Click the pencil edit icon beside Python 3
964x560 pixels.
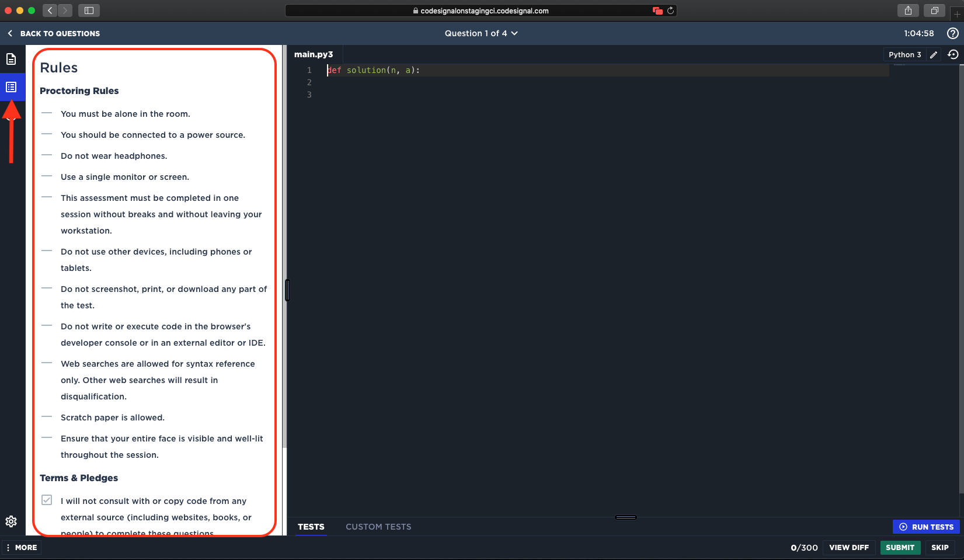point(934,54)
